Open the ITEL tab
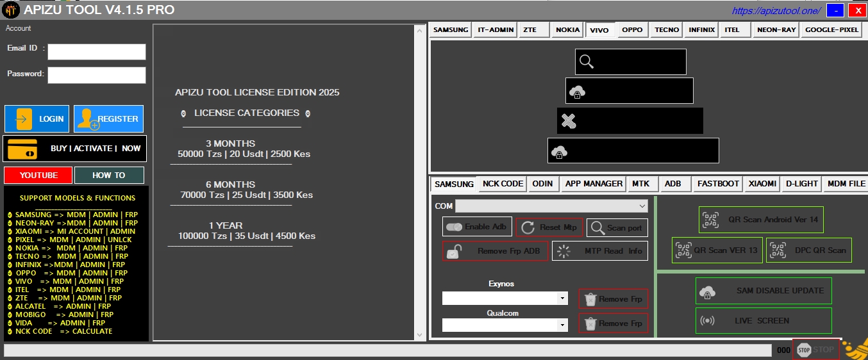 (735, 29)
